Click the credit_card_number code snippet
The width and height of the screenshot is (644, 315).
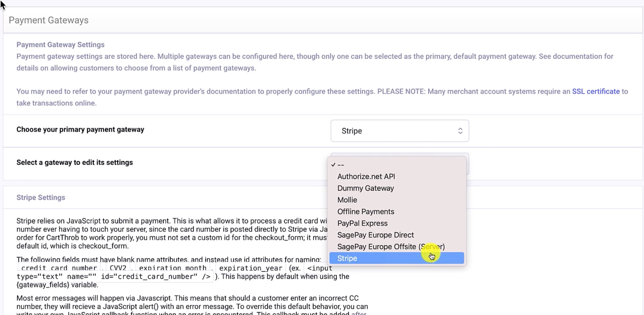[x=59, y=268]
